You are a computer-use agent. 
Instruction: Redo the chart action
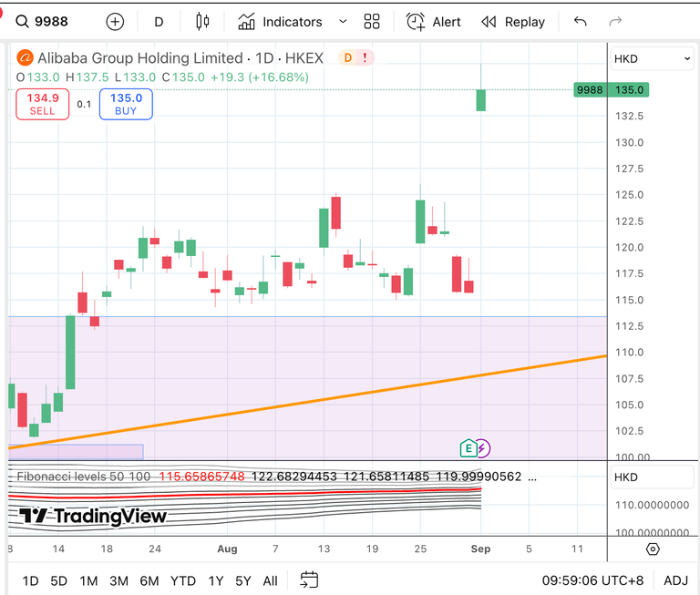tap(615, 22)
